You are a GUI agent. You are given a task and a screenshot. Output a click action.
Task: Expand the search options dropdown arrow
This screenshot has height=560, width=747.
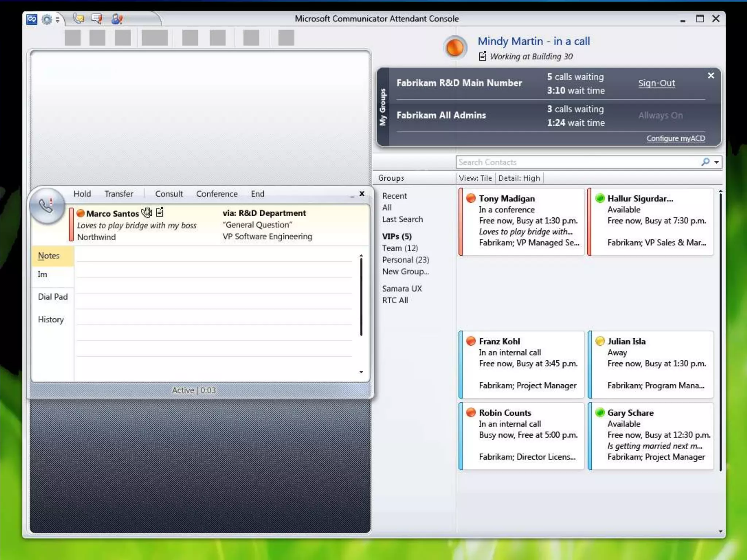(x=716, y=162)
